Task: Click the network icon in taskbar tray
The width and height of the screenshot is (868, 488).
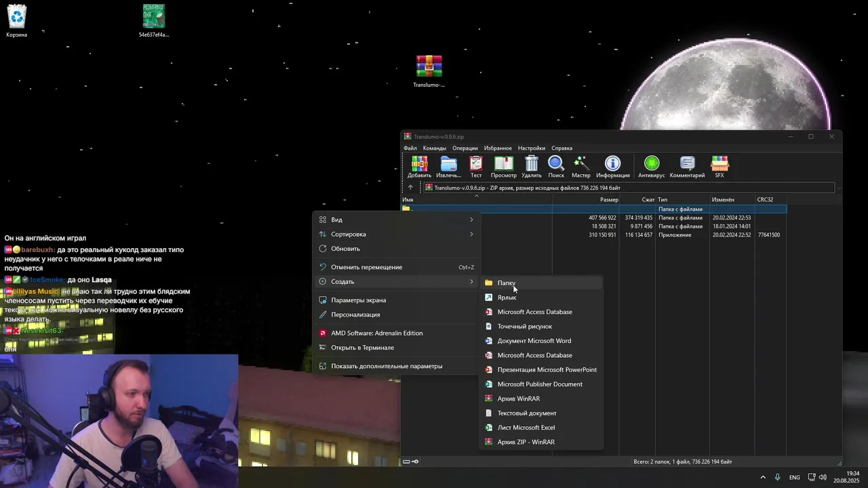Action: 811,477
